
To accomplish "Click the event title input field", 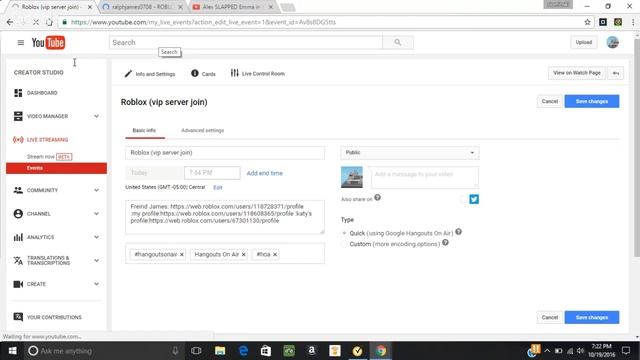I will pyautogui.click(x=225, y=153).
